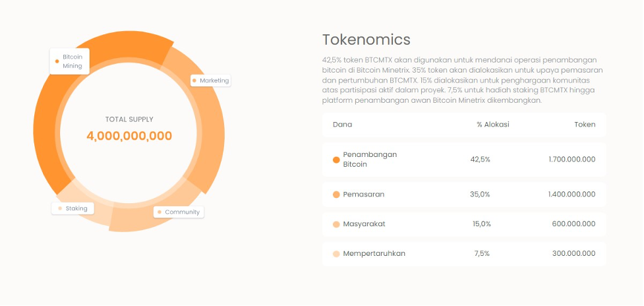Screen dimensions: 644x306
Task: Click the orange dot beside Penambangan Bitcoin
Action: coord(336,160)
